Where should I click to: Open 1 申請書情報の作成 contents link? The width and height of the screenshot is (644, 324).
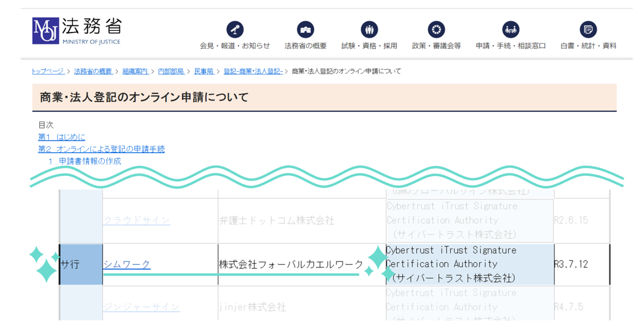tap(85, 161)
